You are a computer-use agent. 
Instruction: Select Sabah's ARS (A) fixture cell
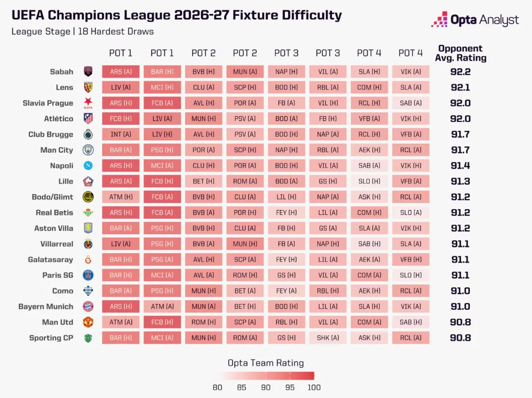(121, 72)
